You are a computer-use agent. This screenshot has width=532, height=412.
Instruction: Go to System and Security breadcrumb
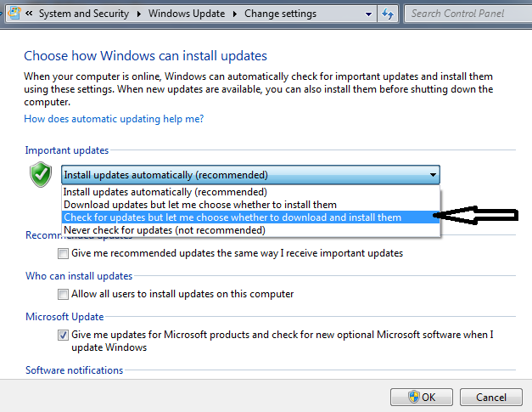[x=84, y=14]
